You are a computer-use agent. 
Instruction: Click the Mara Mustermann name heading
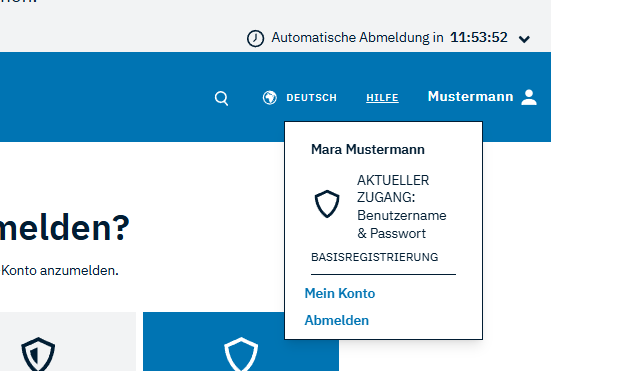tap(368, 149)
